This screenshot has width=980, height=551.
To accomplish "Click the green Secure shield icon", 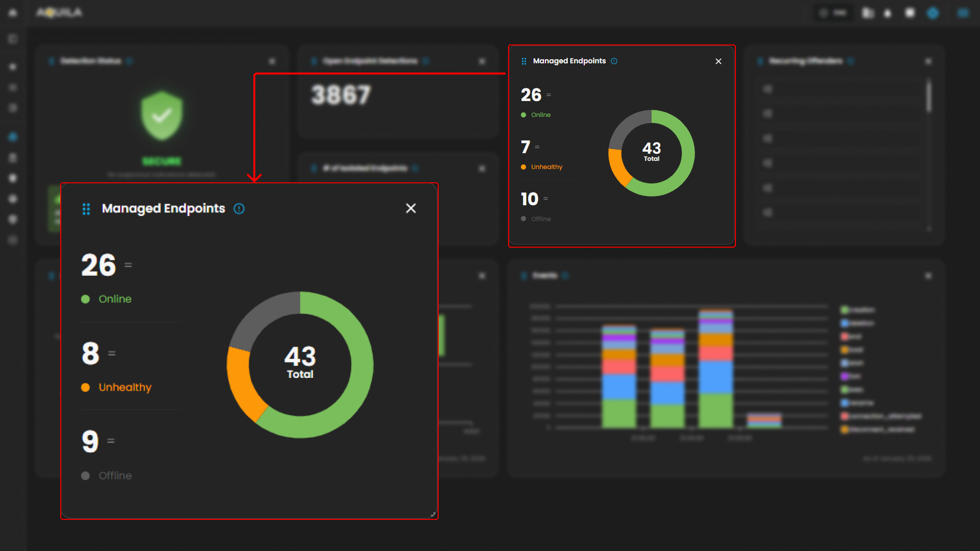I will [x=162, y=116].
